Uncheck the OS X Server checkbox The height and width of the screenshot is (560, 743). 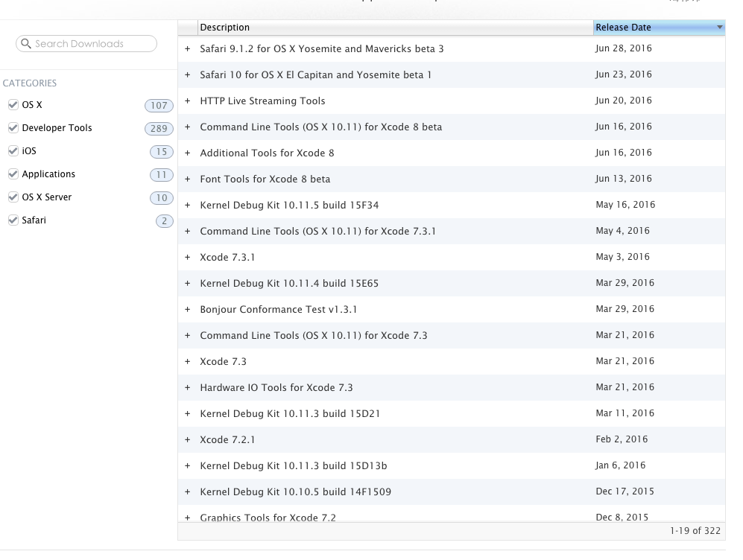pos(13,197)
